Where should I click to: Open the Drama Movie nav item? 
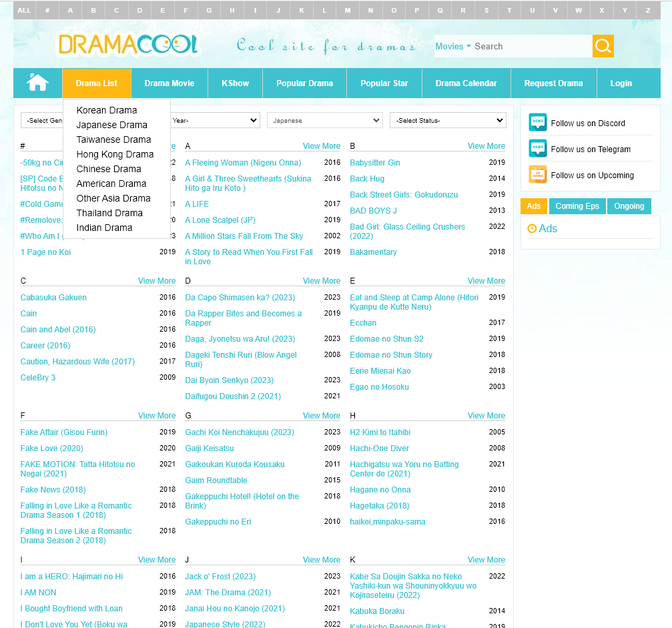170,83
